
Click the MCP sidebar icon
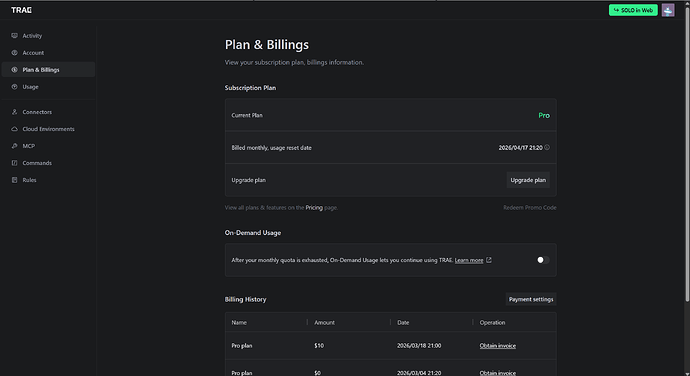click(15, 146)
